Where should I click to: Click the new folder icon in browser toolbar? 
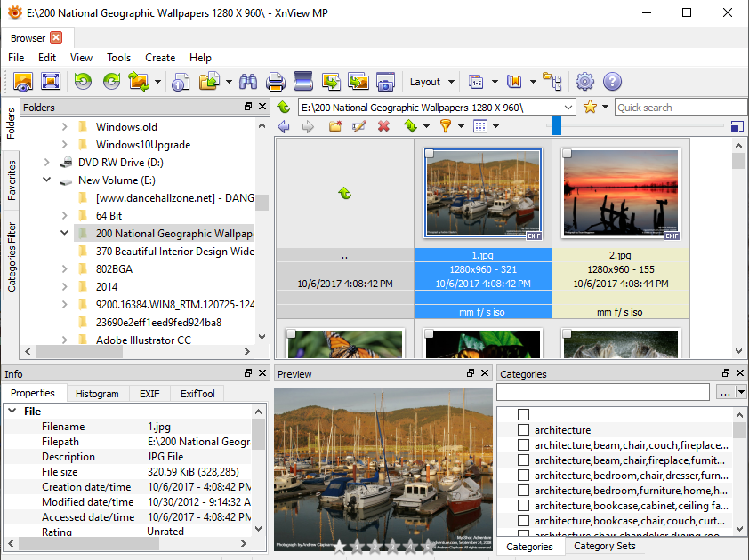pyautogui.click(x=335, y=126)
